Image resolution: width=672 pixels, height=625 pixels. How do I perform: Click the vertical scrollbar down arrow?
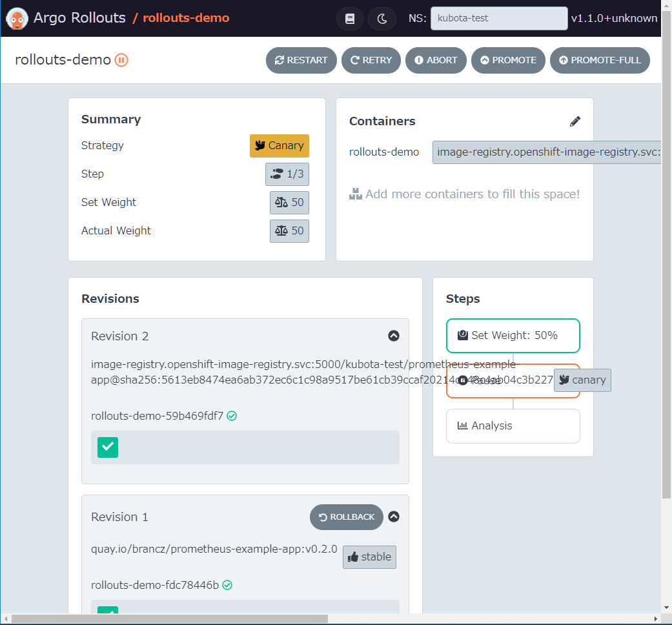[666, 608]
